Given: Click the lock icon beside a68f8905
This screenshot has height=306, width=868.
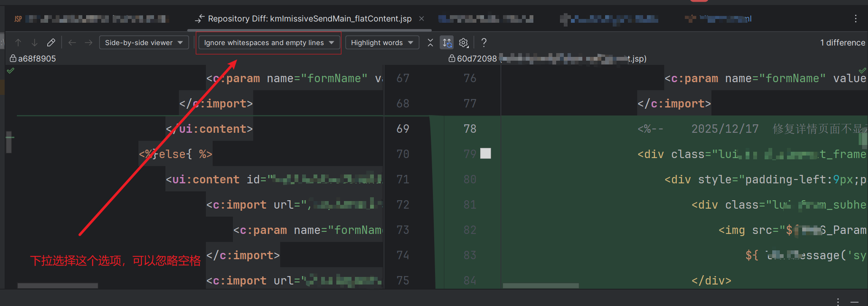Looking at the screenshot, I should pyautogui.click(x=13, y=58).
